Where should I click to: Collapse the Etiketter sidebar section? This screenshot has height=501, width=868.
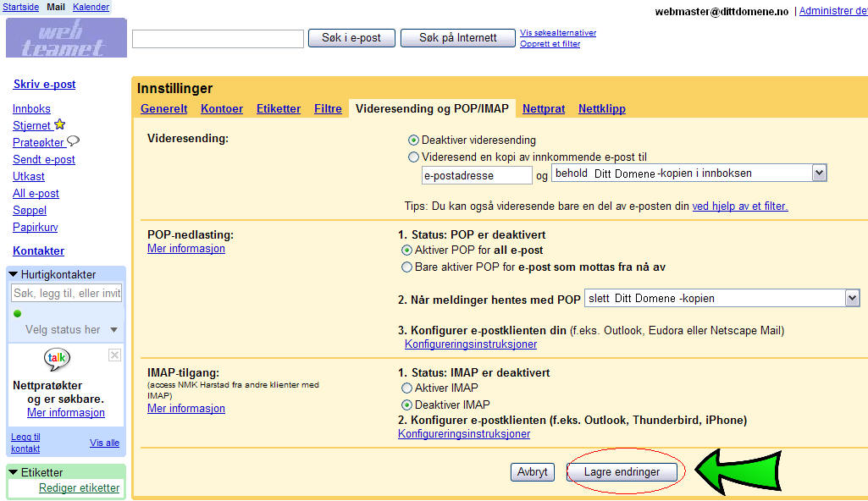(14, 472)
